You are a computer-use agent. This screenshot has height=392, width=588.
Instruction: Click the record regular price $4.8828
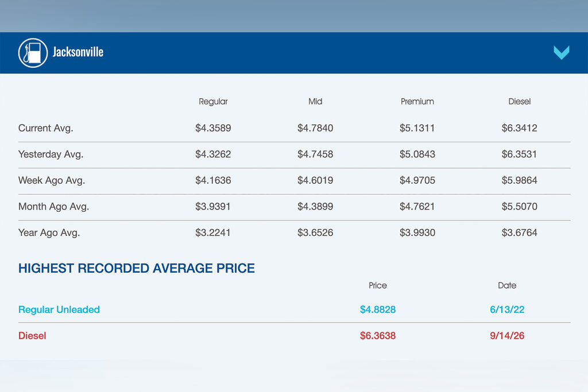(378, 309)
